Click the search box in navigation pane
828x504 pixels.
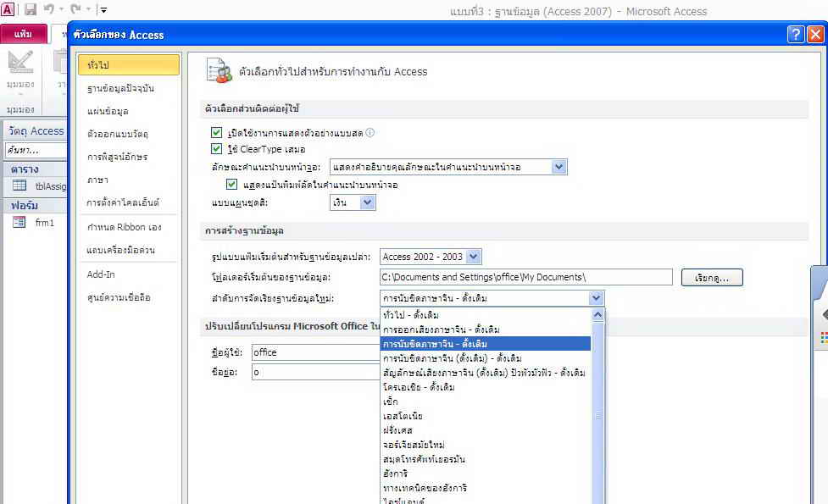click(x=36, y=151)
